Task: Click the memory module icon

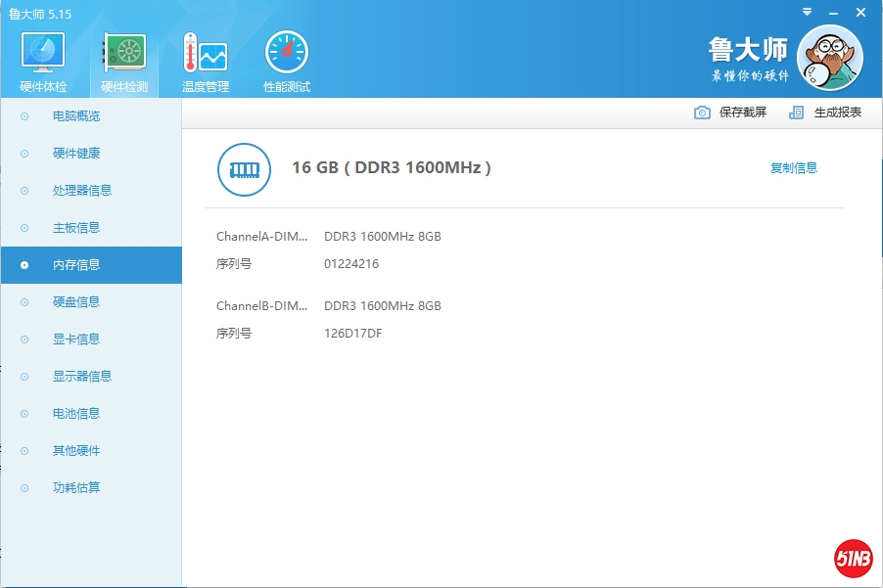Action: (x=244, y=169)
